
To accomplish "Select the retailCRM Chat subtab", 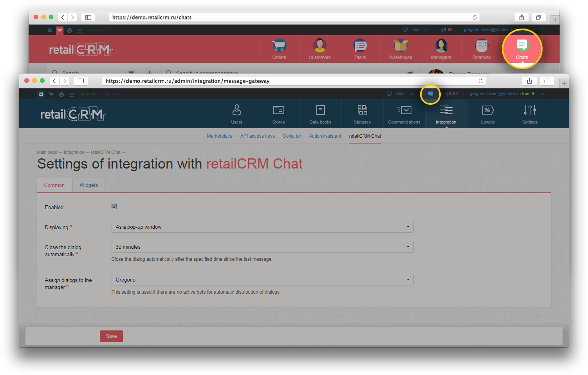I will [x=365, y=136].
